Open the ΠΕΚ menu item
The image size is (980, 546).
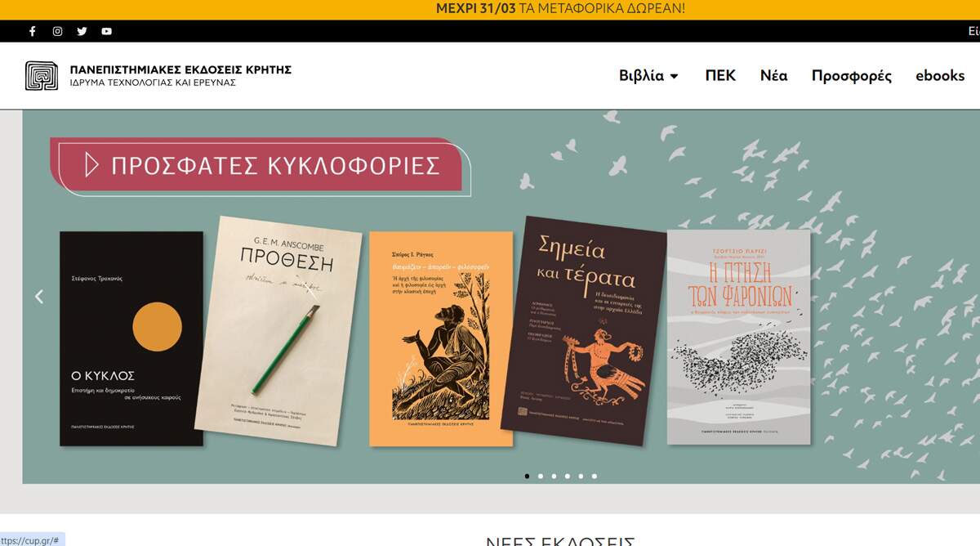[x=720, y=75]
